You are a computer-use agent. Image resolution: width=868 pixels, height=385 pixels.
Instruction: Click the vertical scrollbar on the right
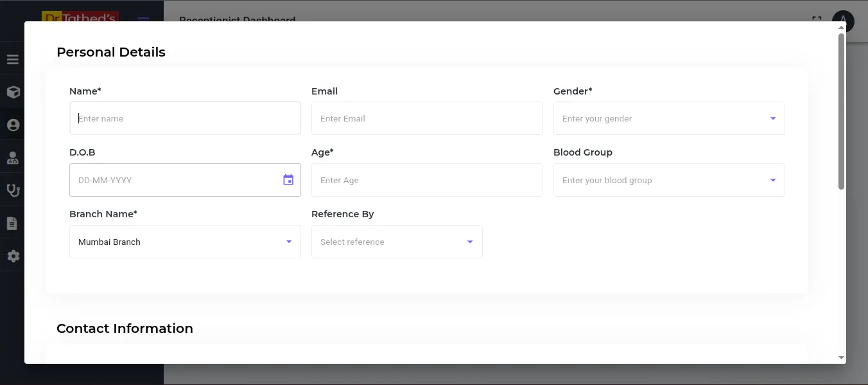pos(841,109)
